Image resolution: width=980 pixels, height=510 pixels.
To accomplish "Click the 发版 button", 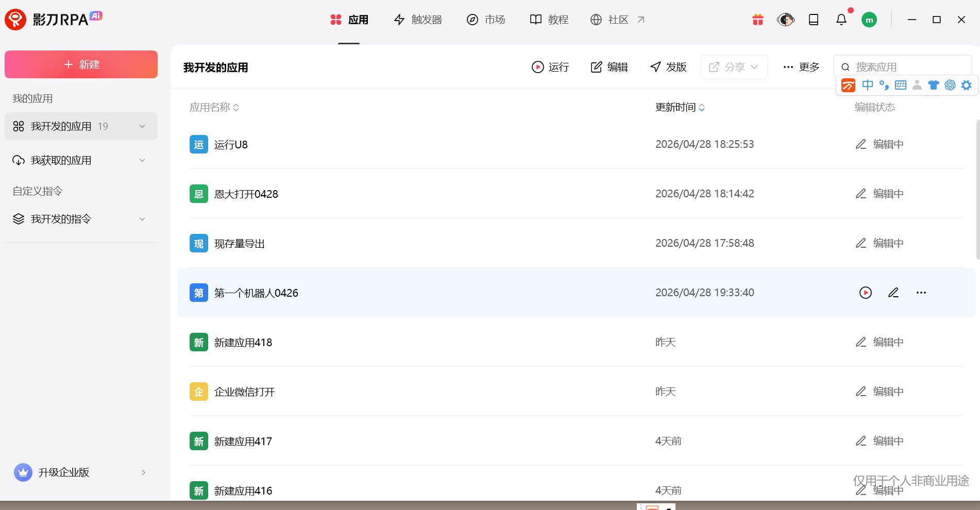I will click(x=668, y=67).
